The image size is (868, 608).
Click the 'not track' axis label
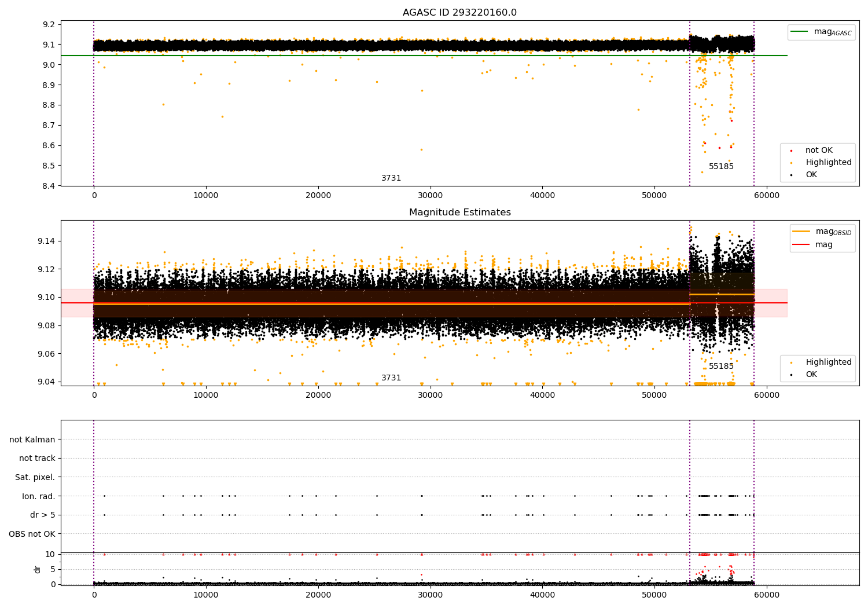[37, 459]
